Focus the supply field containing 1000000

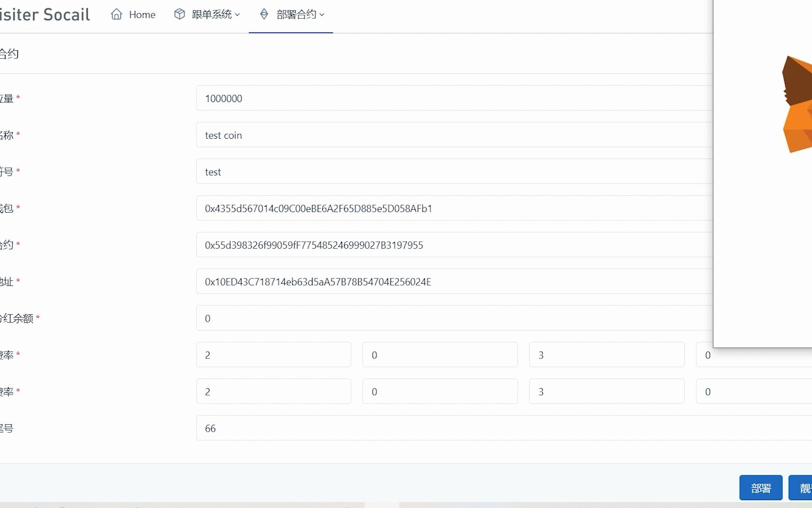(x=454, y=98)
